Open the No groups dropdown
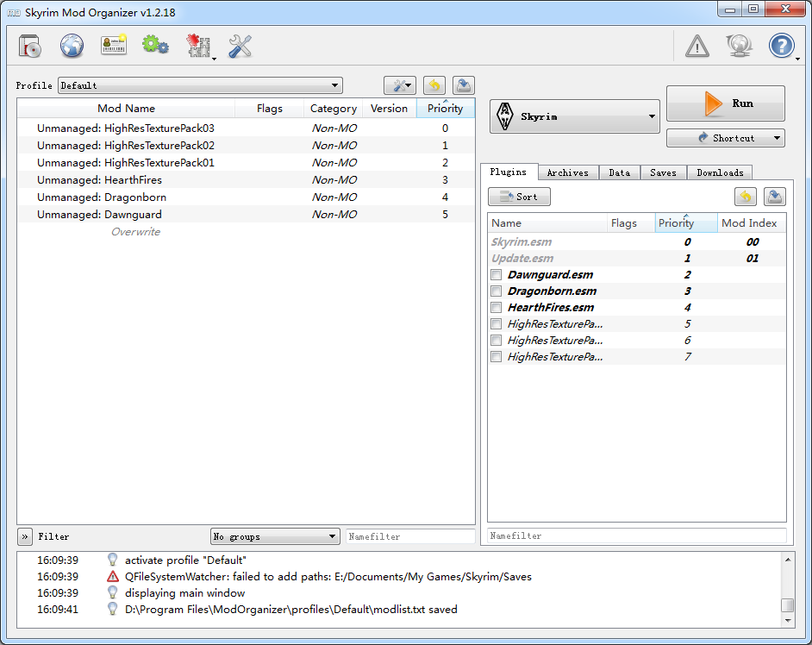This screenshot has width=812, height=645. pos(275,536)
